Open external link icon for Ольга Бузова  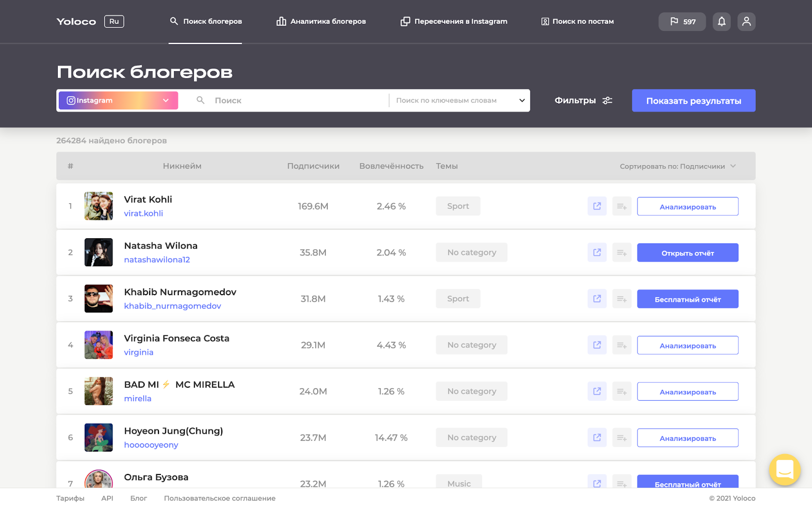coord(597,481)
